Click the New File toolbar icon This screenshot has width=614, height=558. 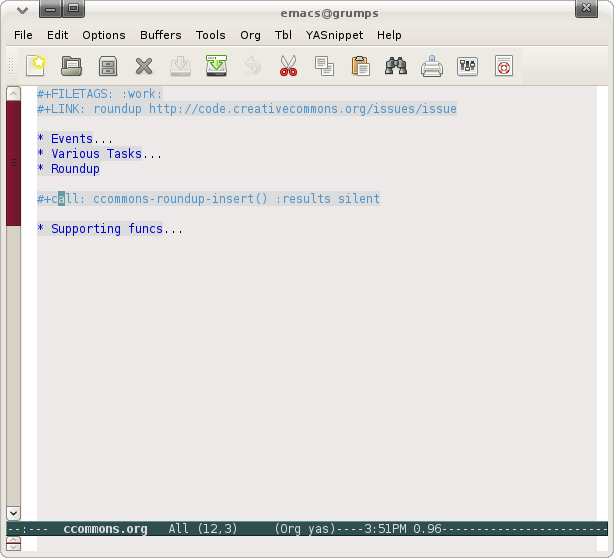click(36, 67)
